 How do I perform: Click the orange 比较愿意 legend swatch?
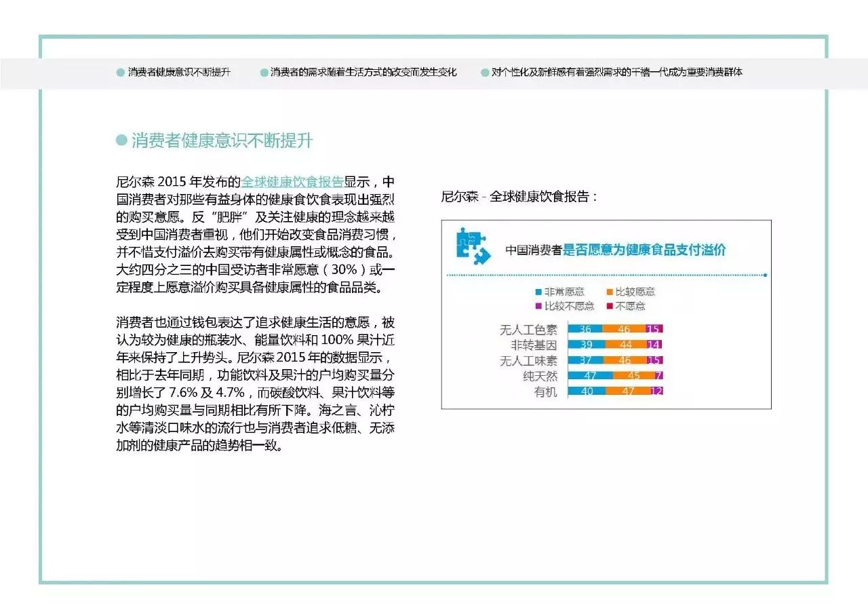610,292
